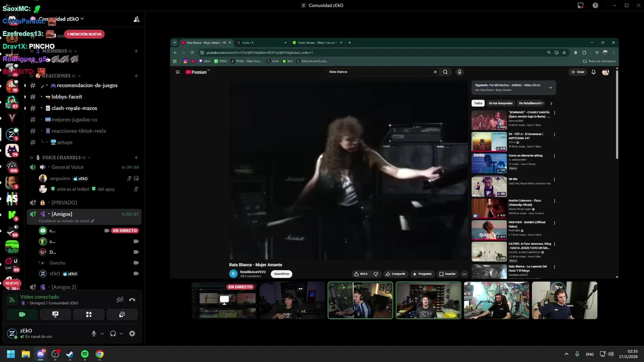Open microphone input options arrow
Image resolution: width=644 pixels, height=362 pixels.
point(102,333)
